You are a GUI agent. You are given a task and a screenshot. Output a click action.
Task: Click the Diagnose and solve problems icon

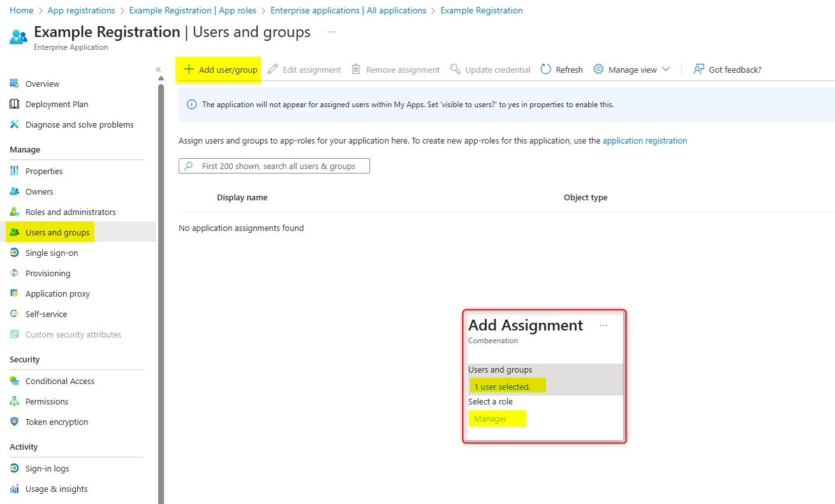tap(14, 124)
